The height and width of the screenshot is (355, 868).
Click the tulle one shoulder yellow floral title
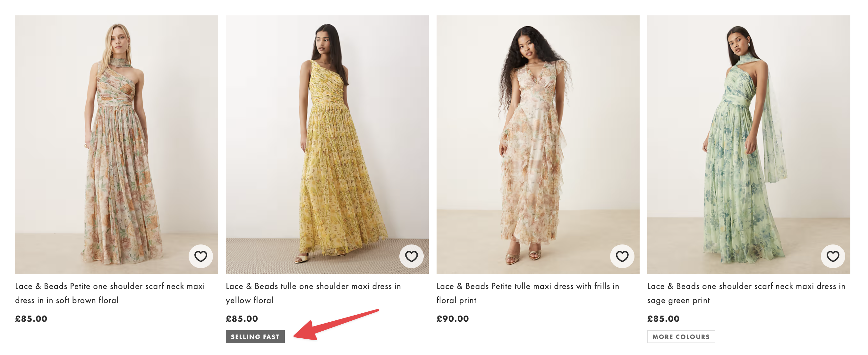pyautogui.click(x=313, y=293)
